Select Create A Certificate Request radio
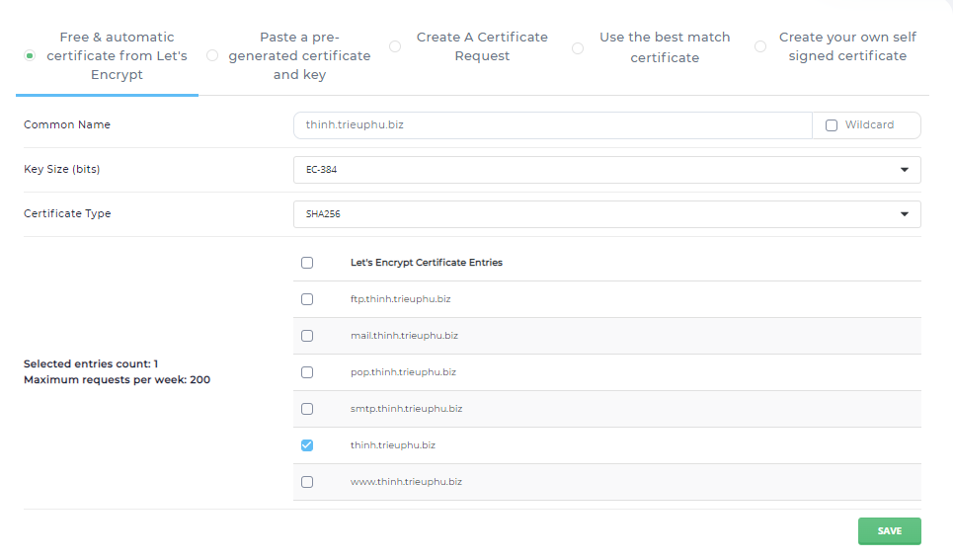Screen dimensions: 953x560 395,46
